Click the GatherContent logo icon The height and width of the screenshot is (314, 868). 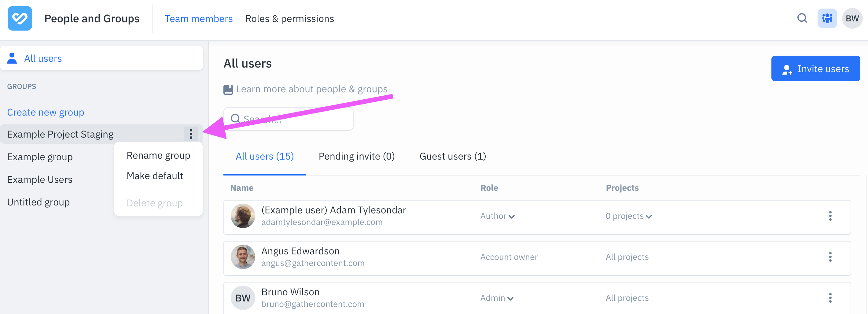pos(20,19)
